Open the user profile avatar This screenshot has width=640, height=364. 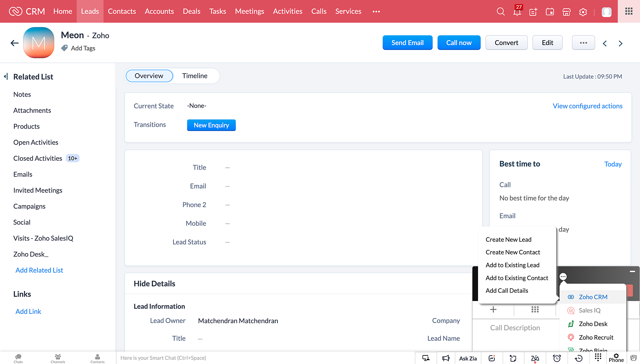coord(606,12)
